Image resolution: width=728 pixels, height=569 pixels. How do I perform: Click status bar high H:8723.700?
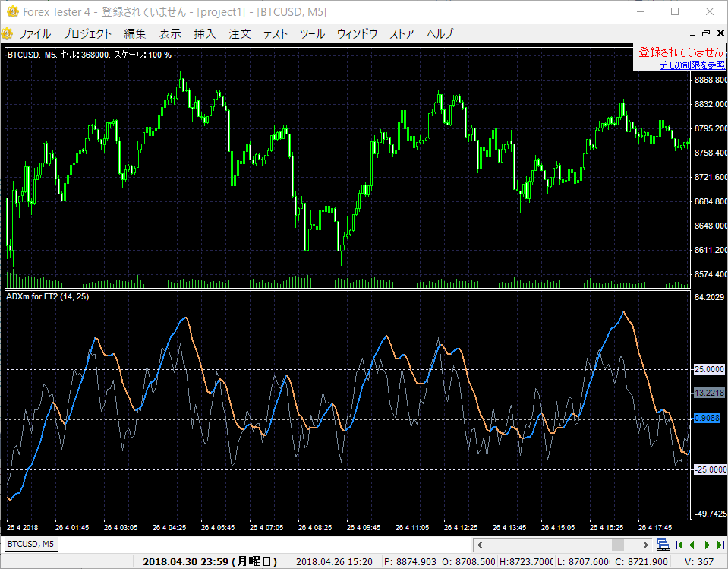[526, 561]
